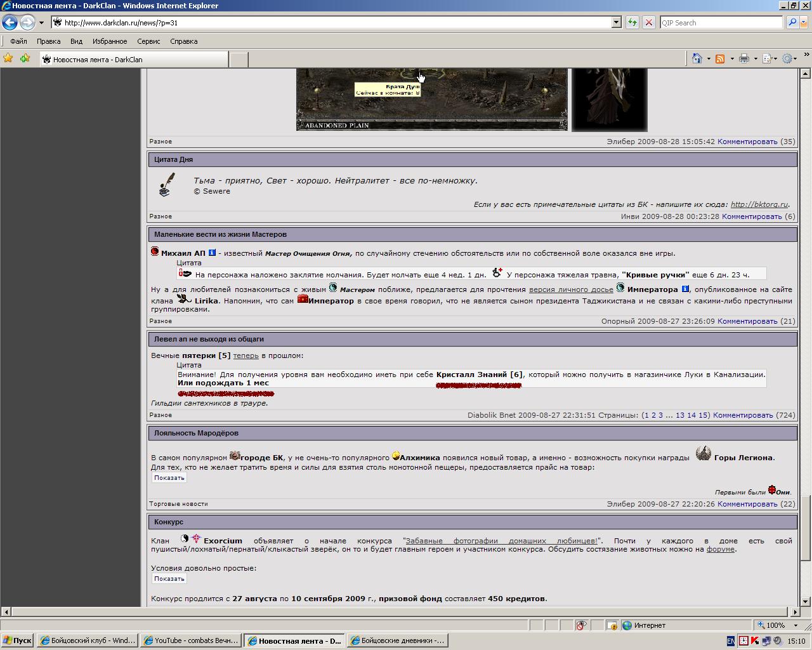Click the EN language indicator in tray
The width and height of the screenshot is (812, 650).
[x=731, y=641]
